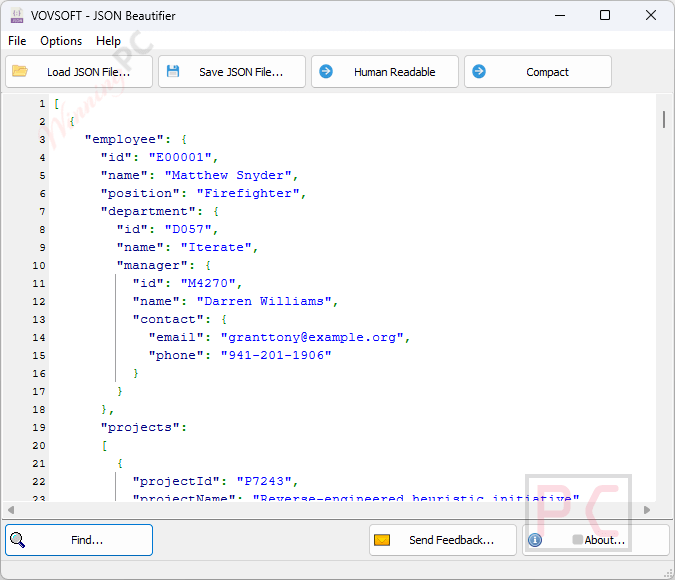Click the "manager" key on line 10
Image resolution: width=675 pixels, height=580 pixels.
152,265
